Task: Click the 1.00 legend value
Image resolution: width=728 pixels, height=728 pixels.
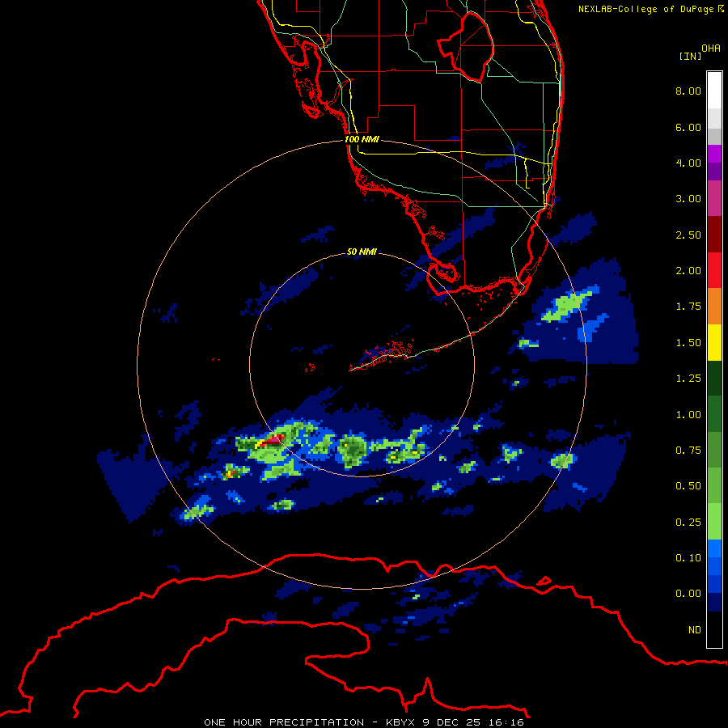Action: [x=688, y=415]
